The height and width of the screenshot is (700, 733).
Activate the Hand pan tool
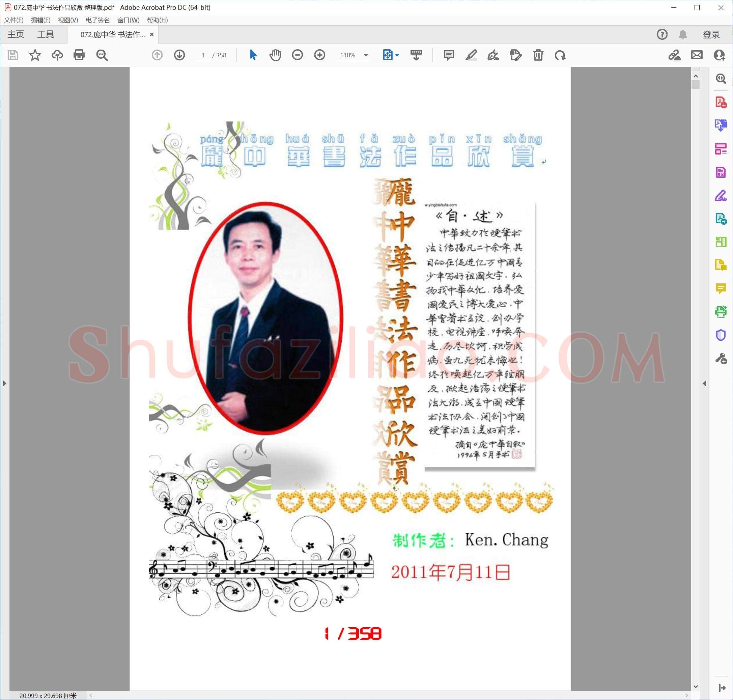click(x=275, y=55)
